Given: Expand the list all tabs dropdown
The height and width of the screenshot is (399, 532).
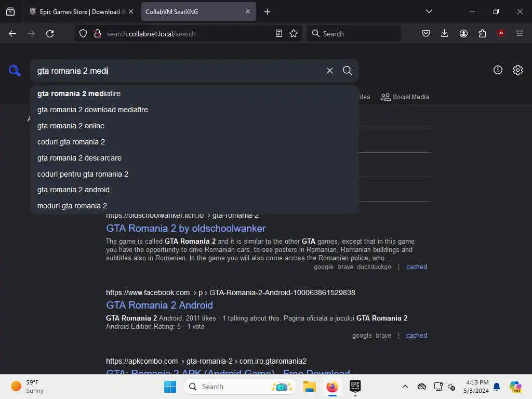Looking at the screenshot, I should (429, 11).
